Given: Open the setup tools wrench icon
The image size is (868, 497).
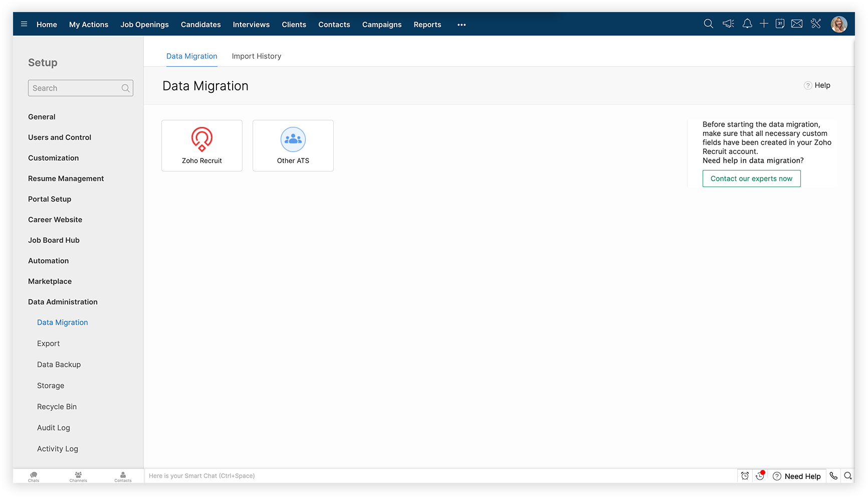Looking at the screenshot, I should point(816,24).
